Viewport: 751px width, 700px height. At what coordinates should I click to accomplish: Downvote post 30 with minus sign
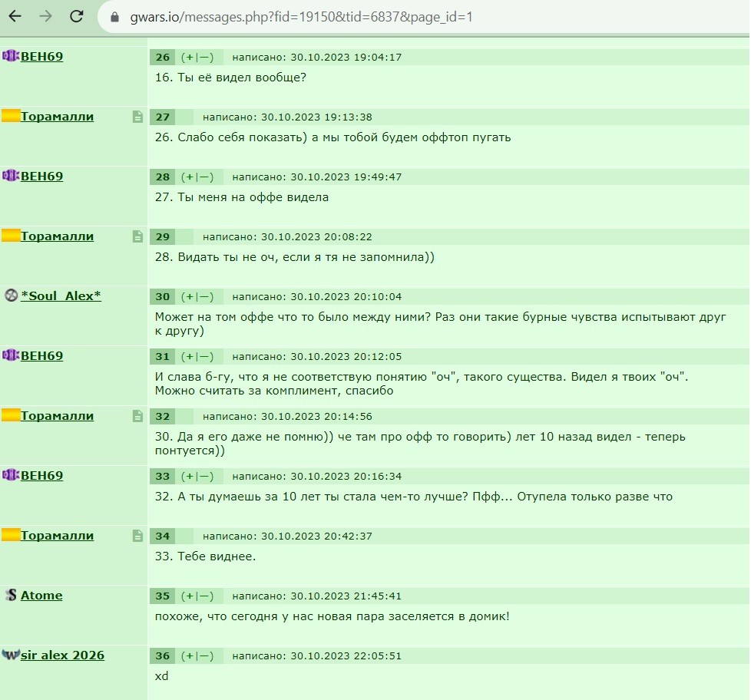pos(204,296)
